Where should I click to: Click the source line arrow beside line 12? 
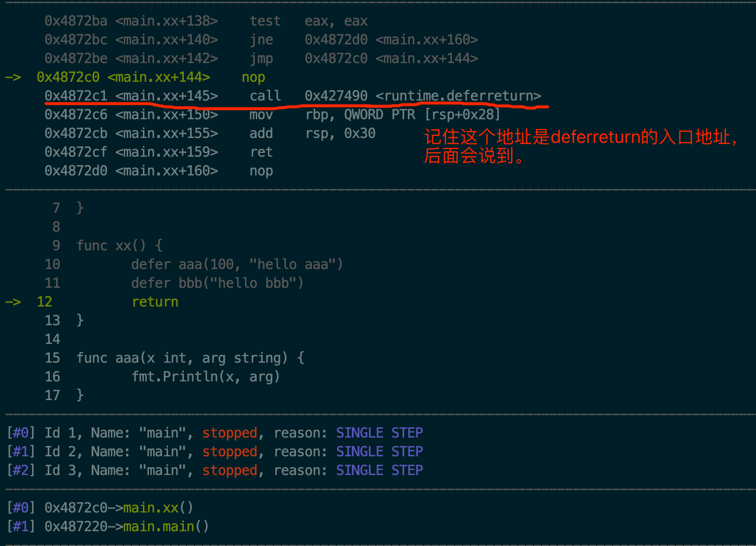click(x=13, y=302)
